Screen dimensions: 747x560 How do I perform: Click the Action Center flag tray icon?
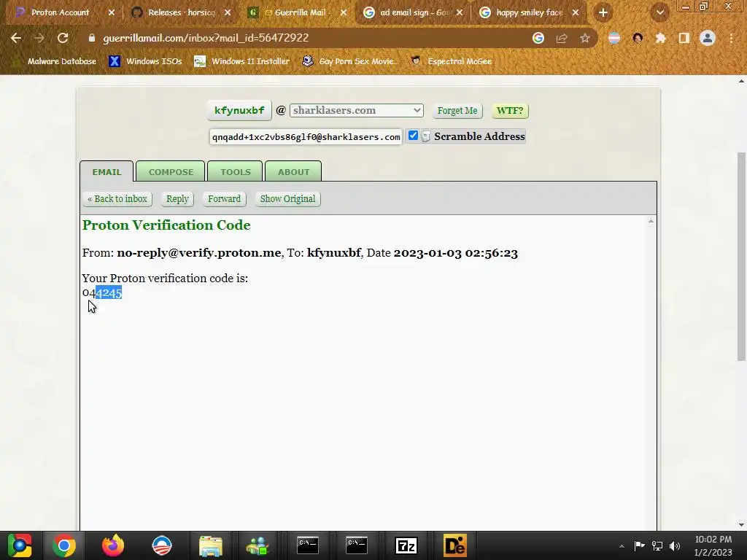coord(639,546)
